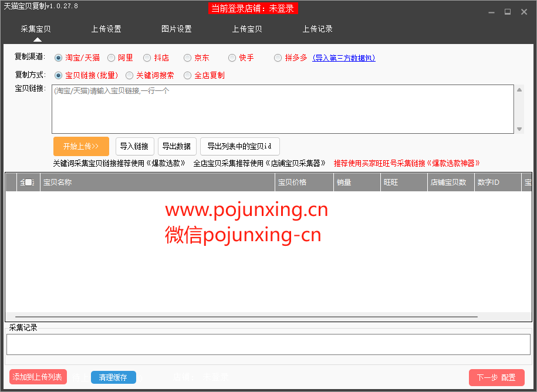Switch to the 采集宝贝 tab

(x=36, y=29)
